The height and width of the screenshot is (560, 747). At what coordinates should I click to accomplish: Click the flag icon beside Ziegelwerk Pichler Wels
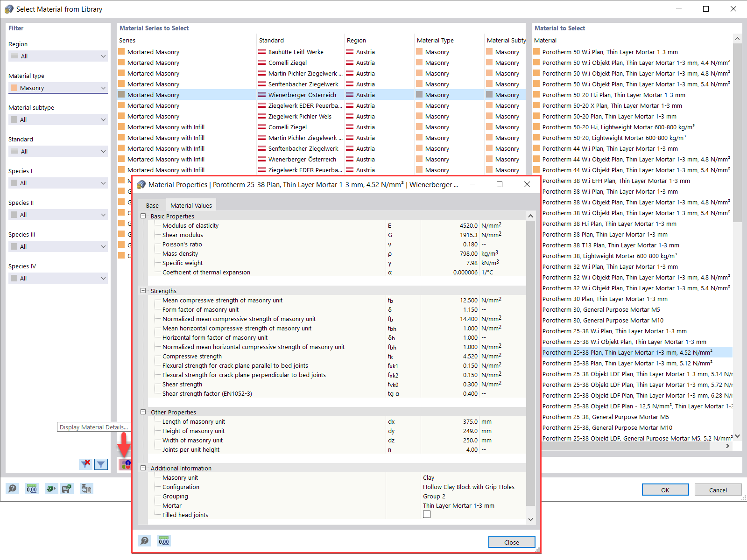(x=262, y=116)
